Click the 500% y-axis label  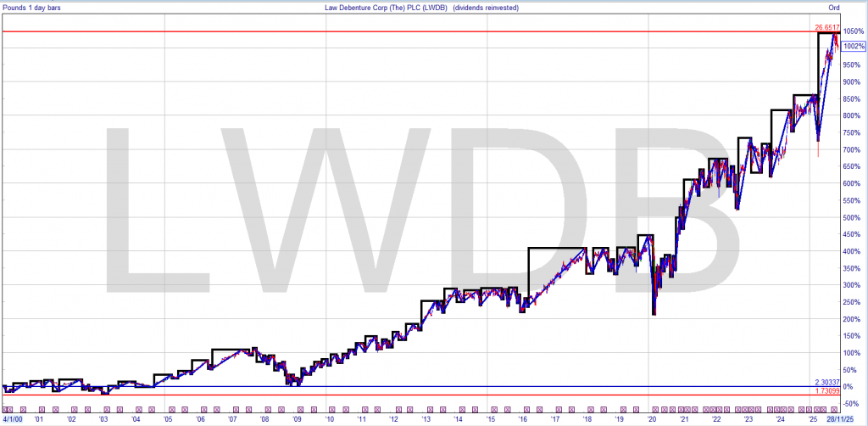[x=854, y=217]
